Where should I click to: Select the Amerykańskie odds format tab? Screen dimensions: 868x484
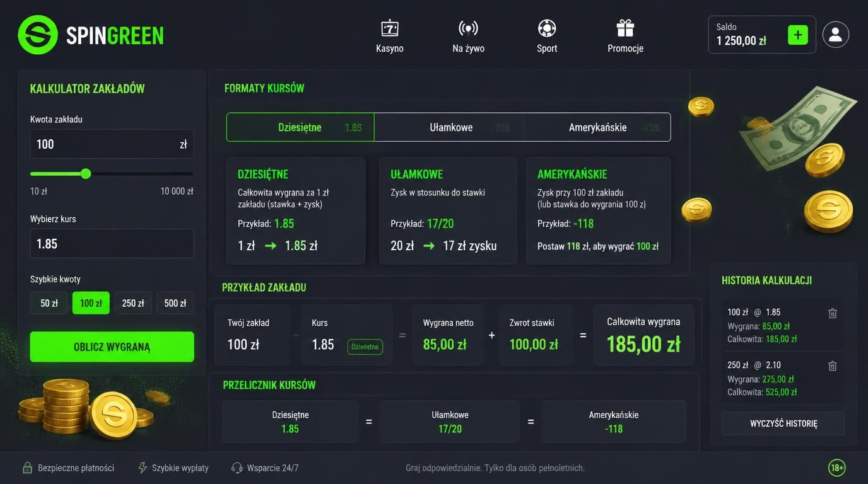click(597, 127)
